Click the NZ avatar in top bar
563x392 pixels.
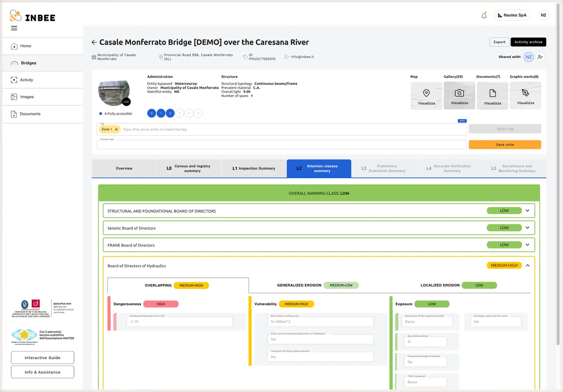pos(543,15)
